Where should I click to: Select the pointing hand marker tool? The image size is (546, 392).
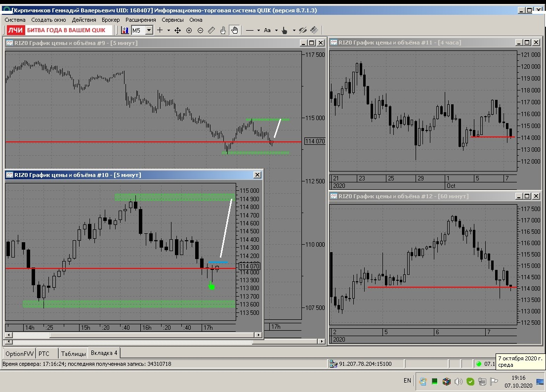(x=285, y=30)
